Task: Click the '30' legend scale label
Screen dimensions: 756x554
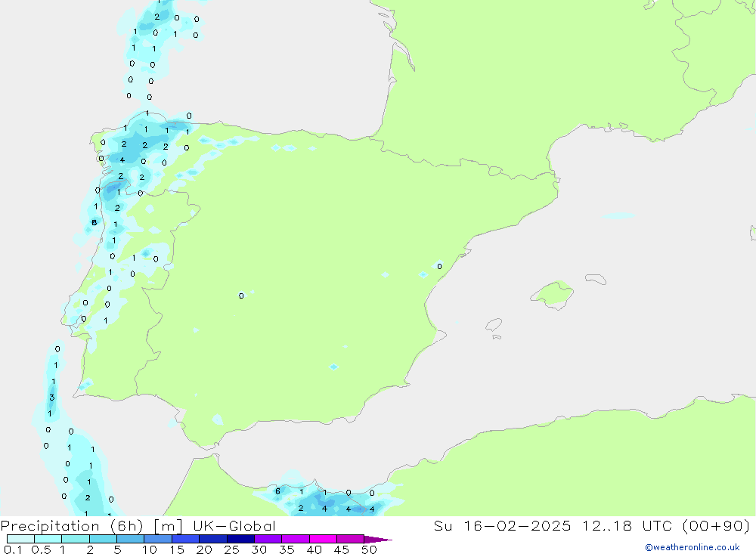Action: point(259,549)
